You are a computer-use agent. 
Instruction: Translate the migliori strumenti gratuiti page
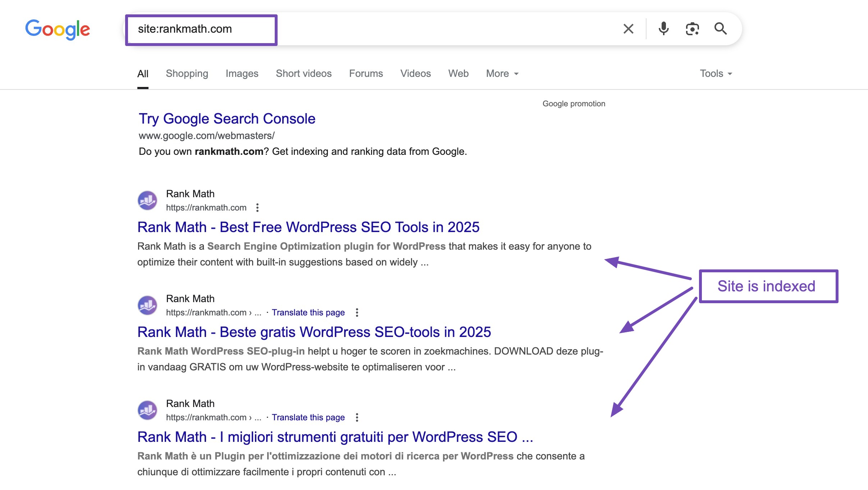pos(308,417)
